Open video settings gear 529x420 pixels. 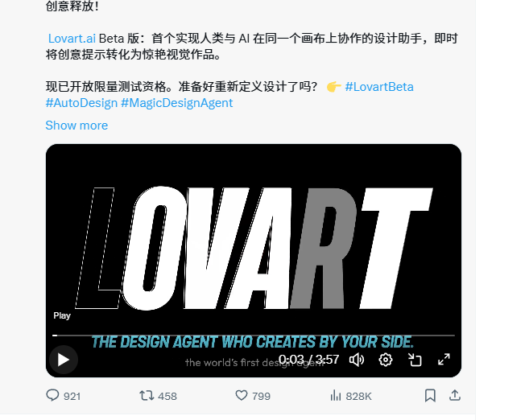tap(386, 360)
